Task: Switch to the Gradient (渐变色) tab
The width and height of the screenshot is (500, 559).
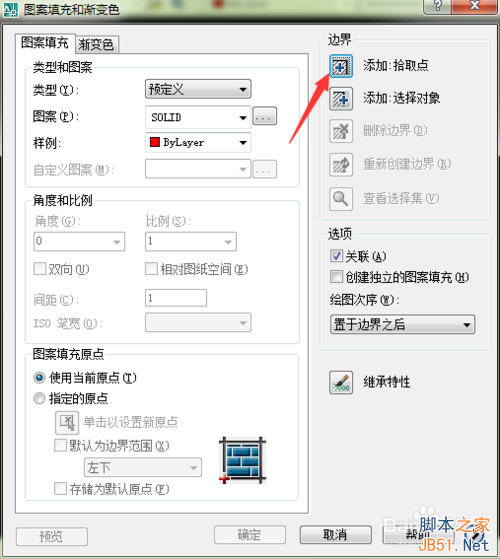Action: [x=97, y=45]
